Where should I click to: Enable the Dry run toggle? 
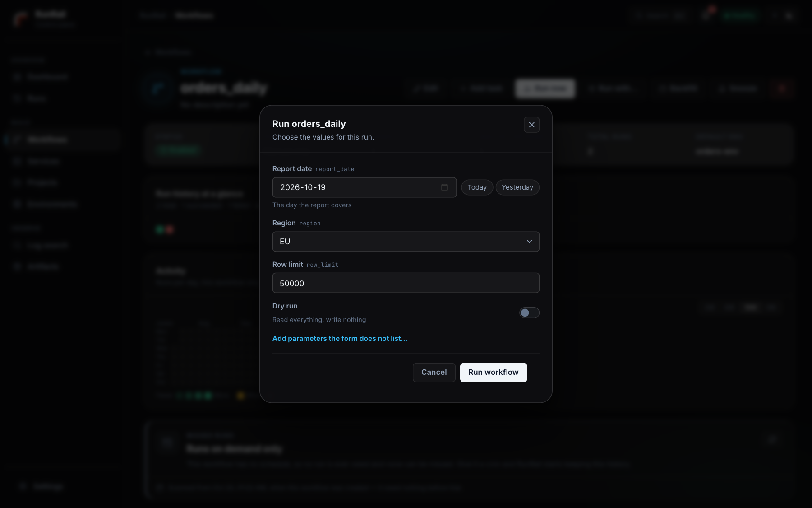pos(529,312)
